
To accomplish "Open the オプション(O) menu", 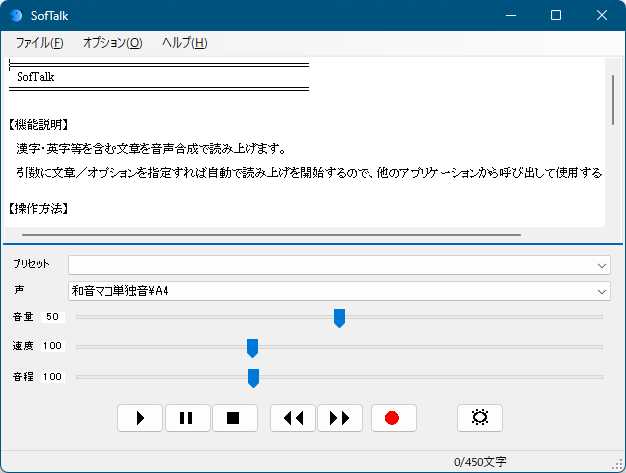I will (113, 43).
